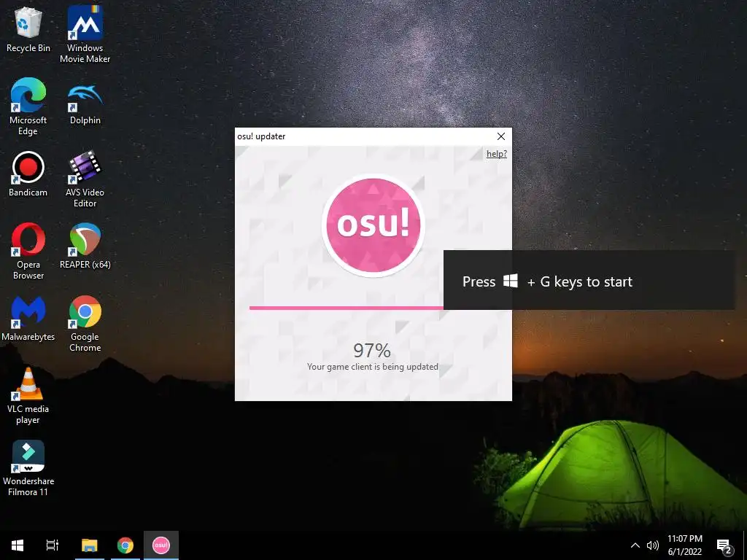Image resolution: width=747 pixels, height=560 pixels.
Task: Open the help? link in osu! updater
Action: (496, 154)
